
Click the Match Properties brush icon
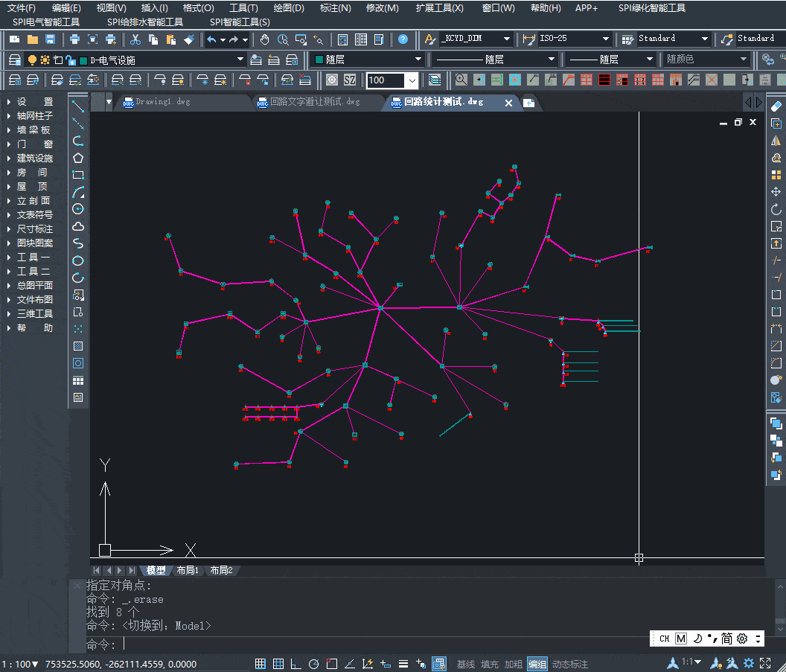[x=189, y=39]
